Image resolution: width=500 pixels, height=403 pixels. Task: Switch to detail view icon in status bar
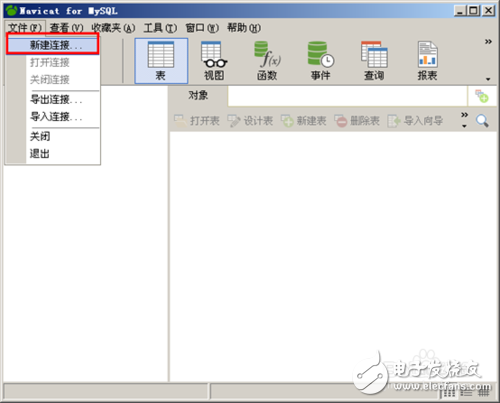[466, 393]
